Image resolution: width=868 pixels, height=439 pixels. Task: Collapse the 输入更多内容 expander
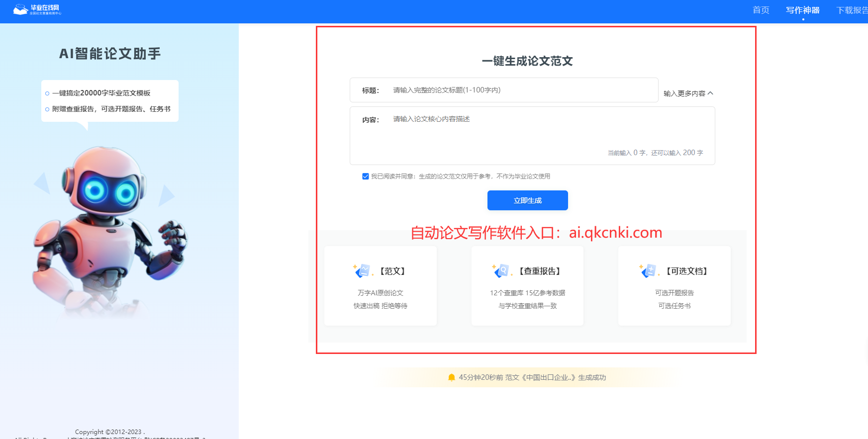tap(688, 93)
